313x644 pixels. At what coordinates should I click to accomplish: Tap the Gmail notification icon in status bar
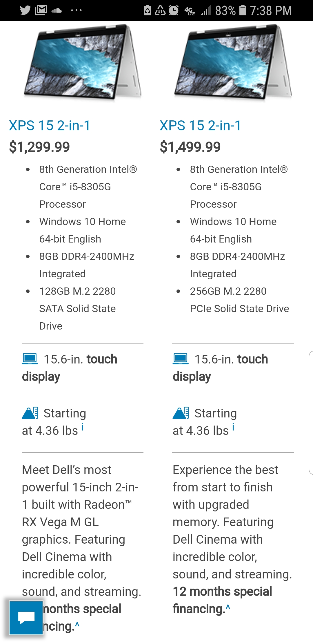(41, 10)
